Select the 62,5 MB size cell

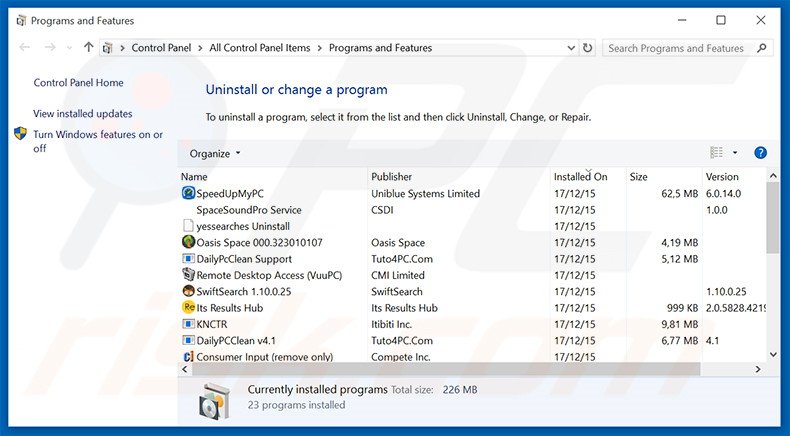click(680, 194)
